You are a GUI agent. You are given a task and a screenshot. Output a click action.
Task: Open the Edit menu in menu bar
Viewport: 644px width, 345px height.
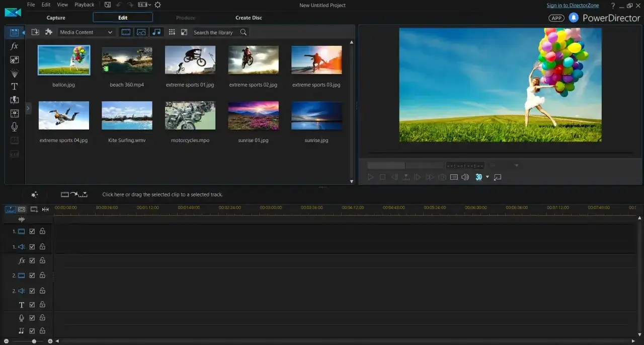pyautogui.click(x=46, y=5)
